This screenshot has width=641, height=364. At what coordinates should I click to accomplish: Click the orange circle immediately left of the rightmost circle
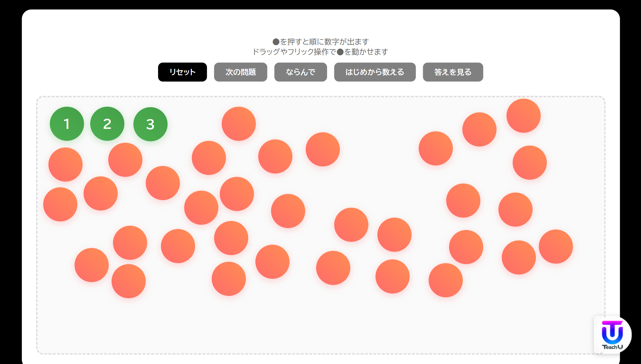pyautogui.click(x=519, y=257)
